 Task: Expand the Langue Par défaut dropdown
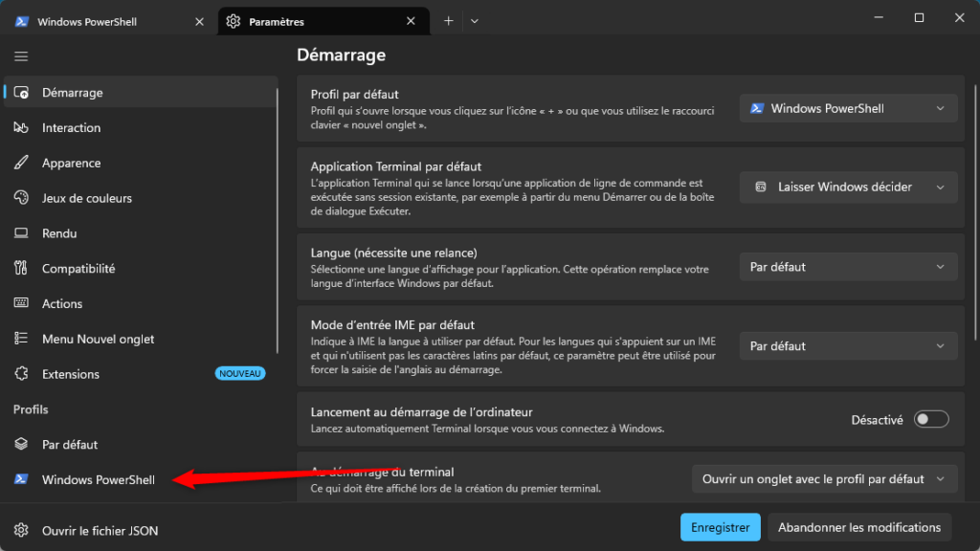848,267
